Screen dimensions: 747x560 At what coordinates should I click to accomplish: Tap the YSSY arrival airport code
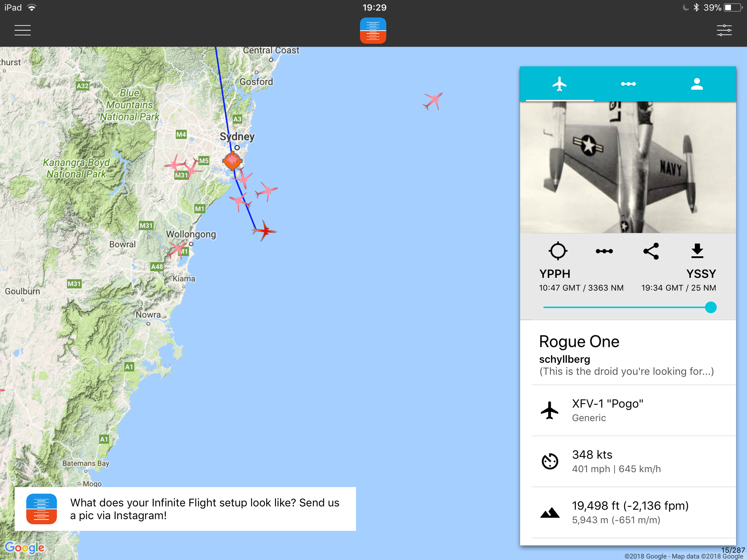pos(701,274)
